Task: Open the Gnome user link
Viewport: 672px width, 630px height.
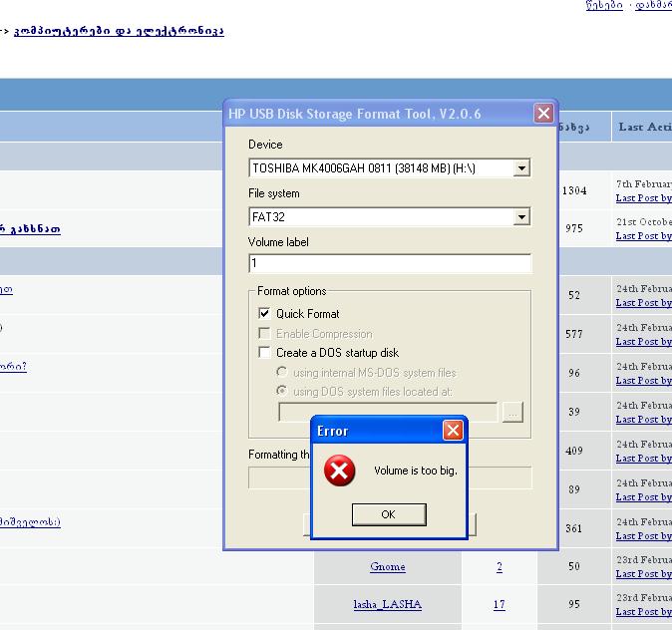Action: click(x=388, y=566)
